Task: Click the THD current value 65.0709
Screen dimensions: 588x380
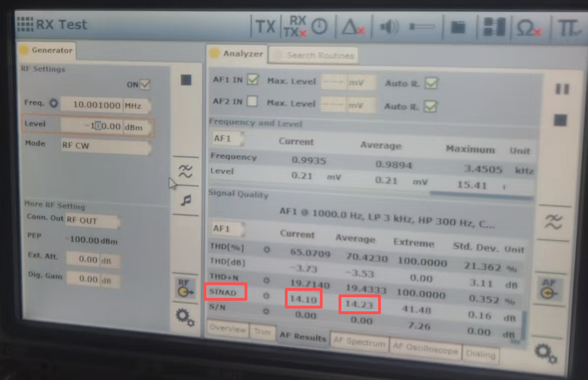Action: click(x=310, y=253)
